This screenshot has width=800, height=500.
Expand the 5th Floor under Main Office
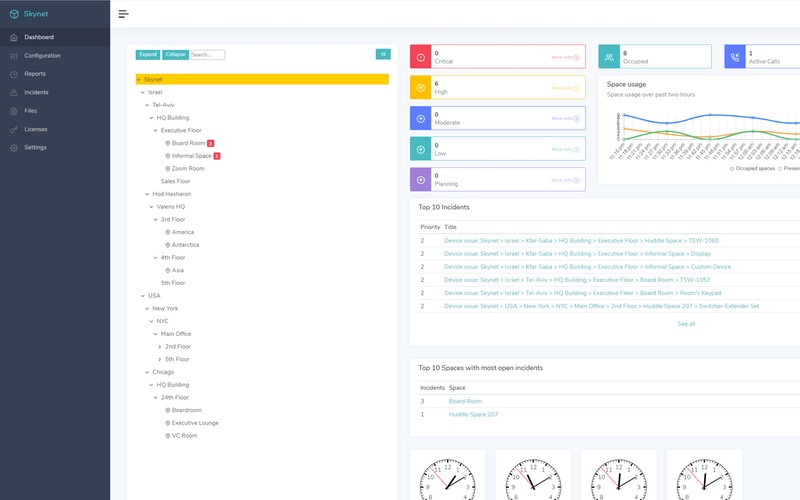(159, 359)
